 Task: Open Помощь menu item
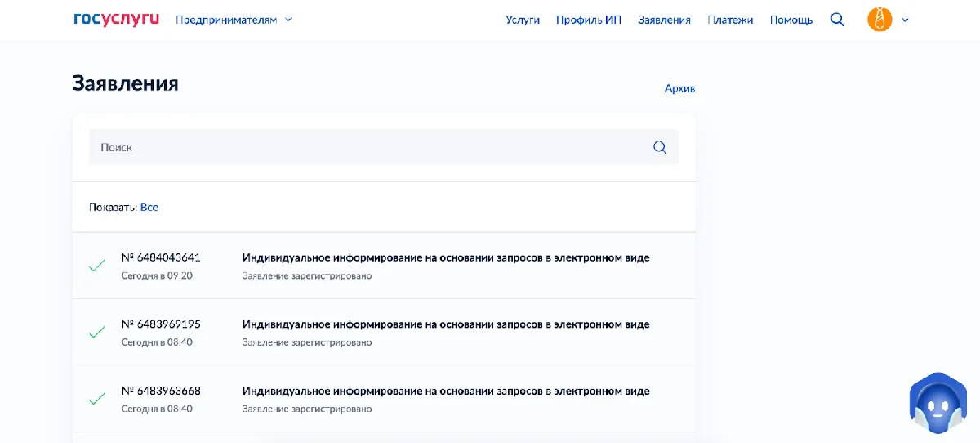[x=791, y=20]
